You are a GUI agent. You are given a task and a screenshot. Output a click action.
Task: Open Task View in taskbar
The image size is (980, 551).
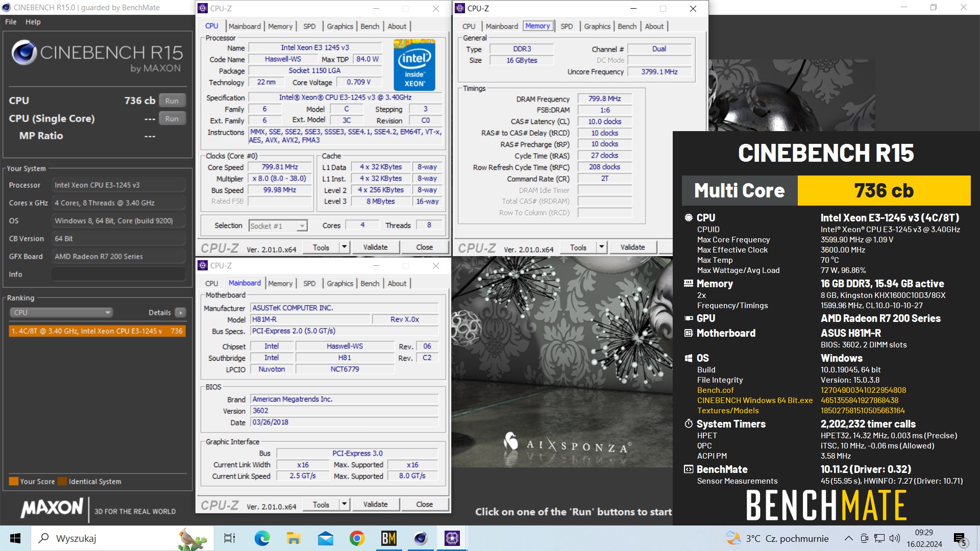click(x=230, y=538)
